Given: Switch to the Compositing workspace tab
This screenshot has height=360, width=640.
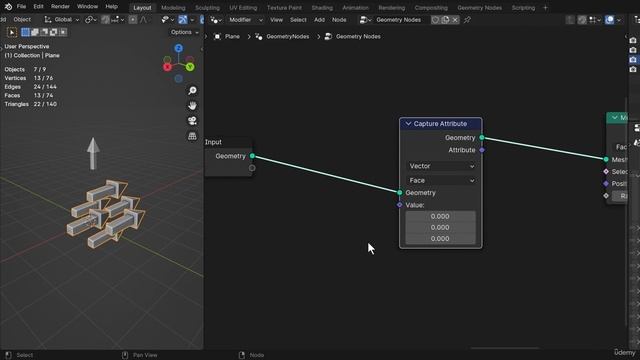Looking at the screenshot, I should 431,8.
